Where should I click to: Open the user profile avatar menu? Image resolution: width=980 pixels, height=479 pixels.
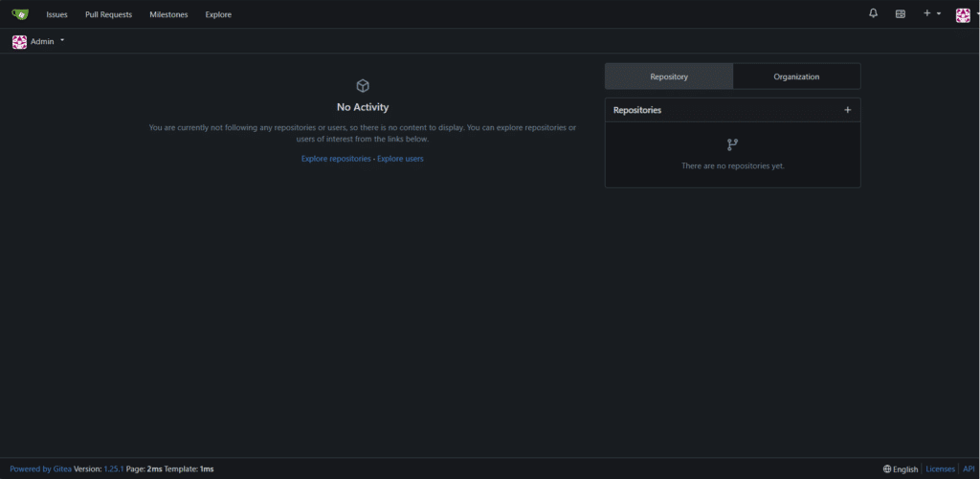click(964, 14)
